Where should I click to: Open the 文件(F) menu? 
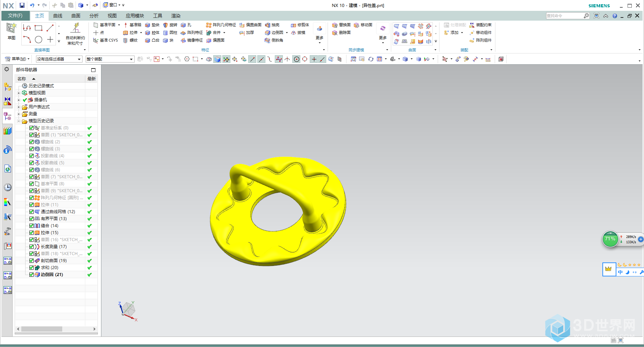(x=15, y=16)
